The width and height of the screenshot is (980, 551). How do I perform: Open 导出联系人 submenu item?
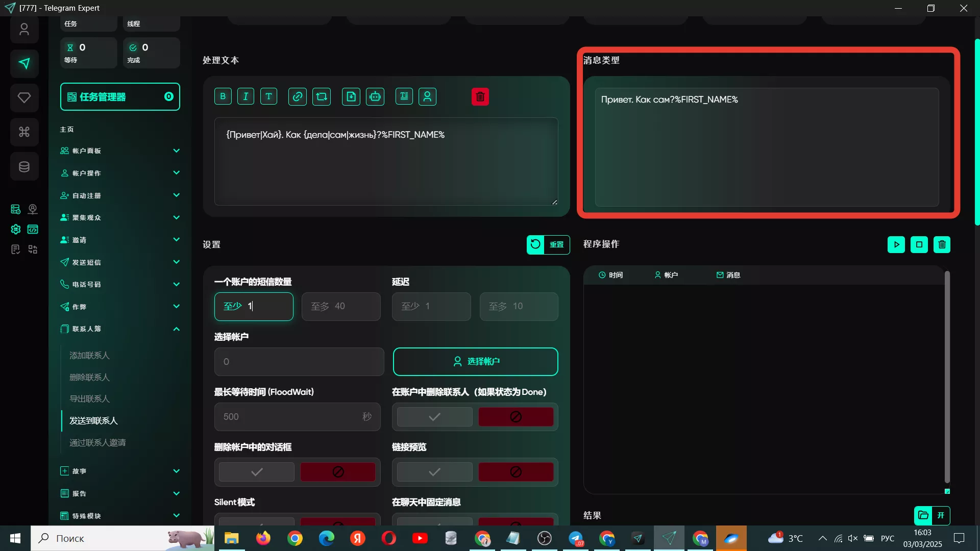[x=89, y=399]
